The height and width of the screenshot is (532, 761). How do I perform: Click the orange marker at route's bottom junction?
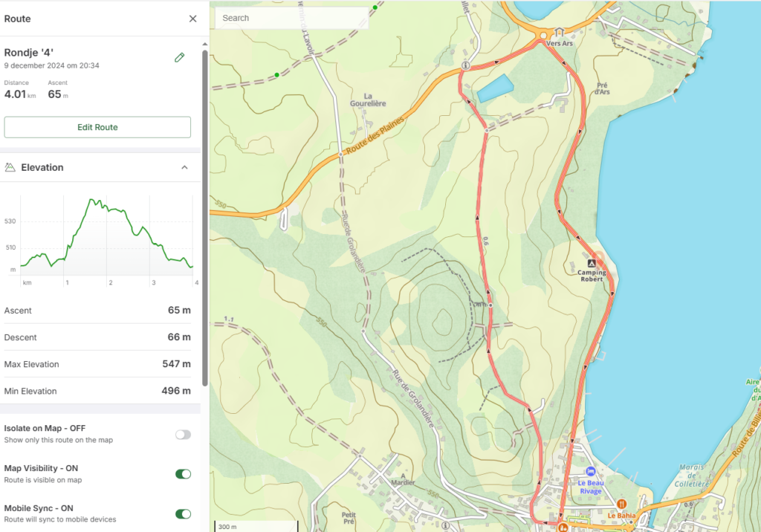pos(563,528)
